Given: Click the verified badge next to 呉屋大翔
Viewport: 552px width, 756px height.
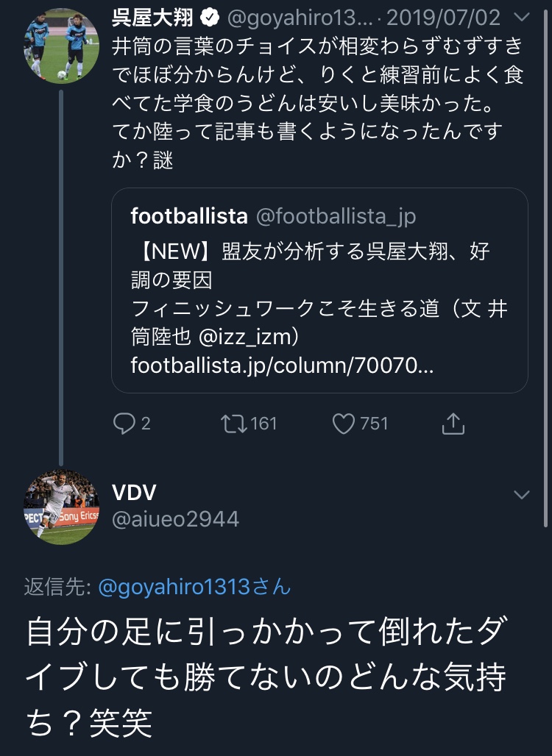Looking at the screenshot, I should 209,18.
